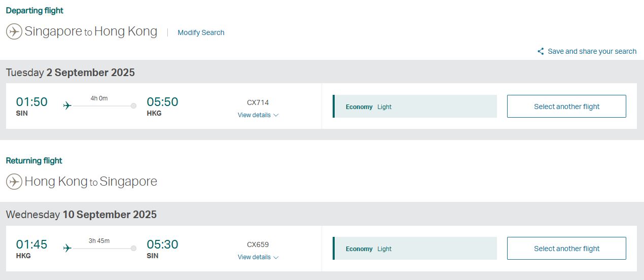Click the airplane circle icon next to Hong Kong to Singapore
Image resolution: width=644 pixels, height=280 pixels.
(x=14, y=182)
